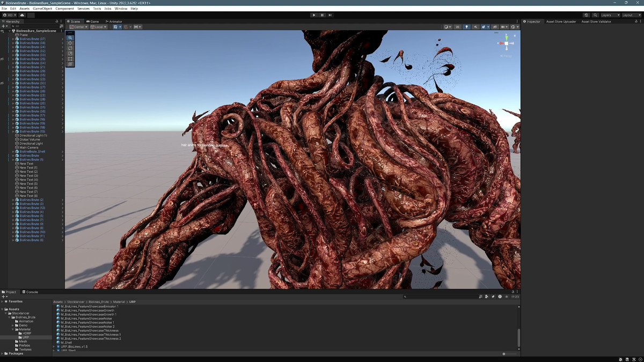Click the Hierarchy search field
This screenshot has height=362, width=644.
click(x=34, y=26)
